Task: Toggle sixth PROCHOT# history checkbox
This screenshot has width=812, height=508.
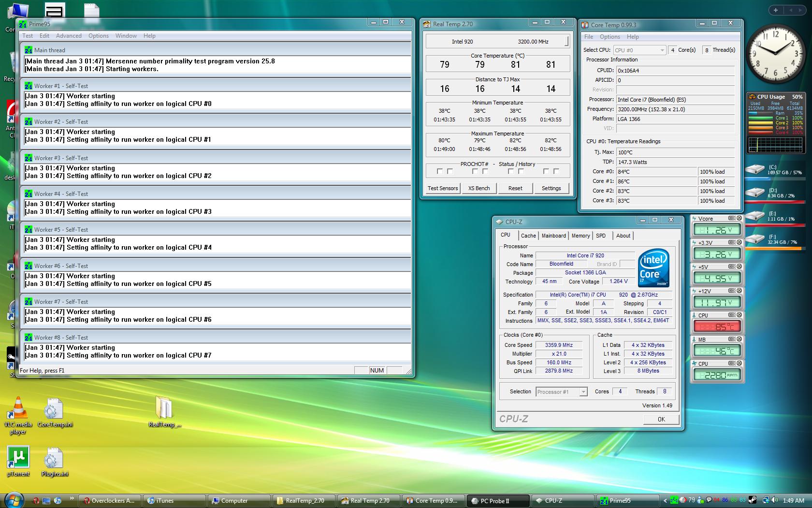Action: 521,171
